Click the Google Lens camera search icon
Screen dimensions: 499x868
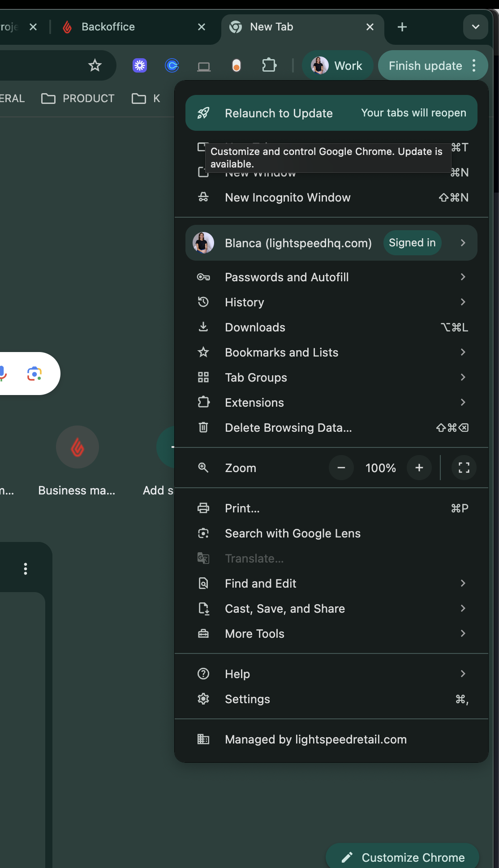click(x=34, y=374)
